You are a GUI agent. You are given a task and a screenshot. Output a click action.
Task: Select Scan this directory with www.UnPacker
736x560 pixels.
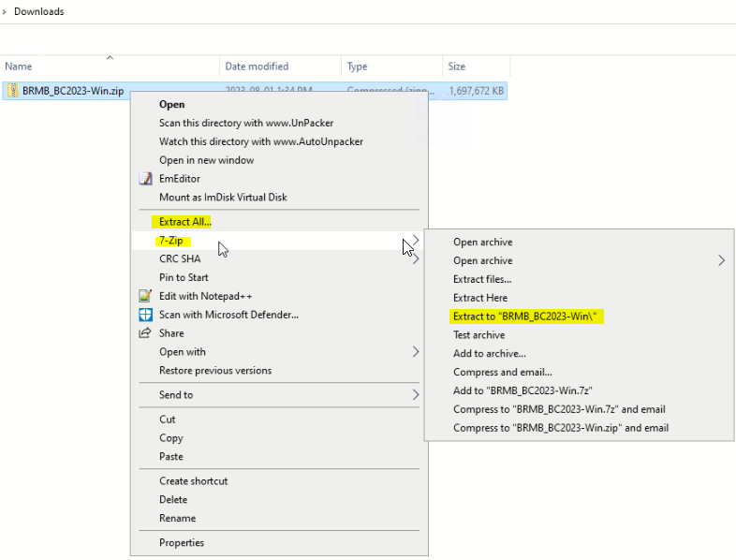(x=246, y=123)
